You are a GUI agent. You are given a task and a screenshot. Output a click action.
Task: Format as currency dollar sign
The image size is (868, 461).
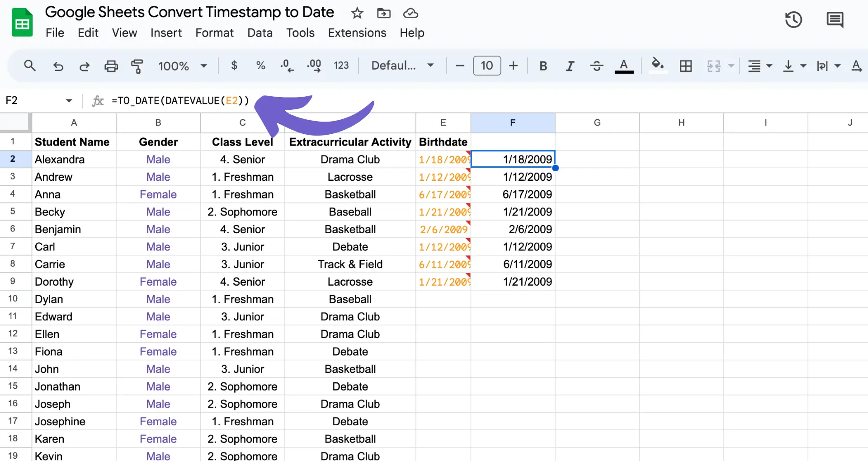234,66
